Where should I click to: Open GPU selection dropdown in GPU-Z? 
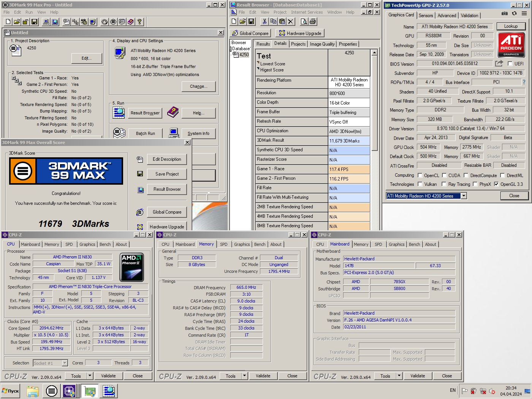(464, 196)
